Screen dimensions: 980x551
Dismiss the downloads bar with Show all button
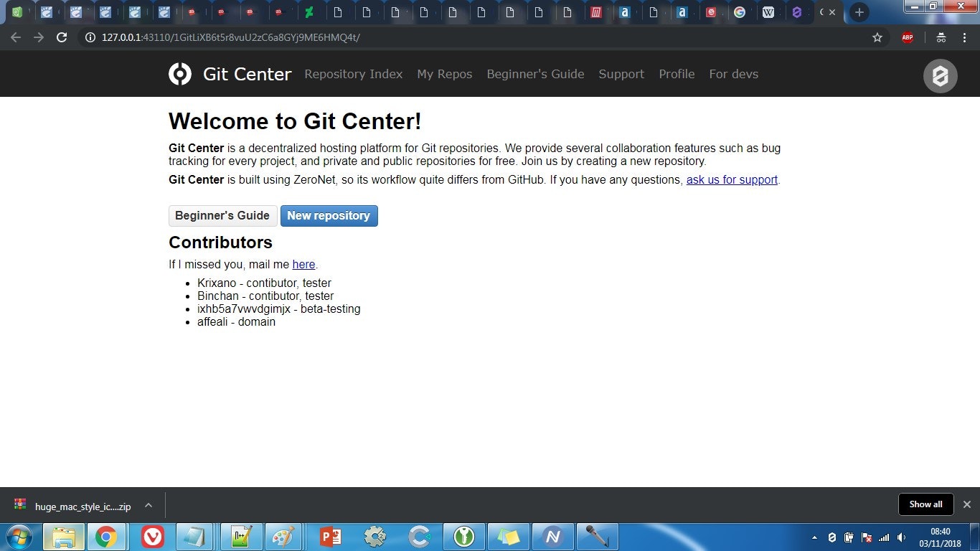[x=925, y=504]
